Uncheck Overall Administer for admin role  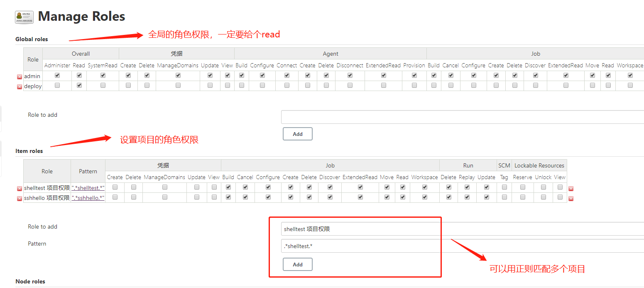tap(57, 75)
